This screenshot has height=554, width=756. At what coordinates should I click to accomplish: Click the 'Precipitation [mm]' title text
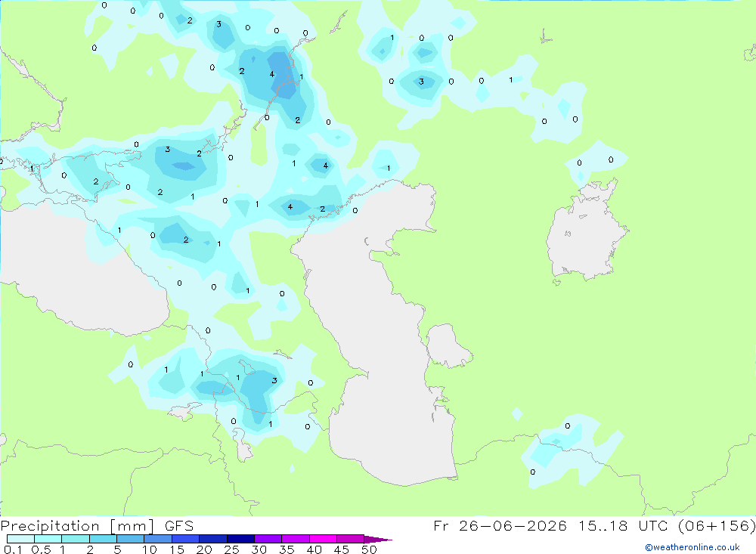77,526
